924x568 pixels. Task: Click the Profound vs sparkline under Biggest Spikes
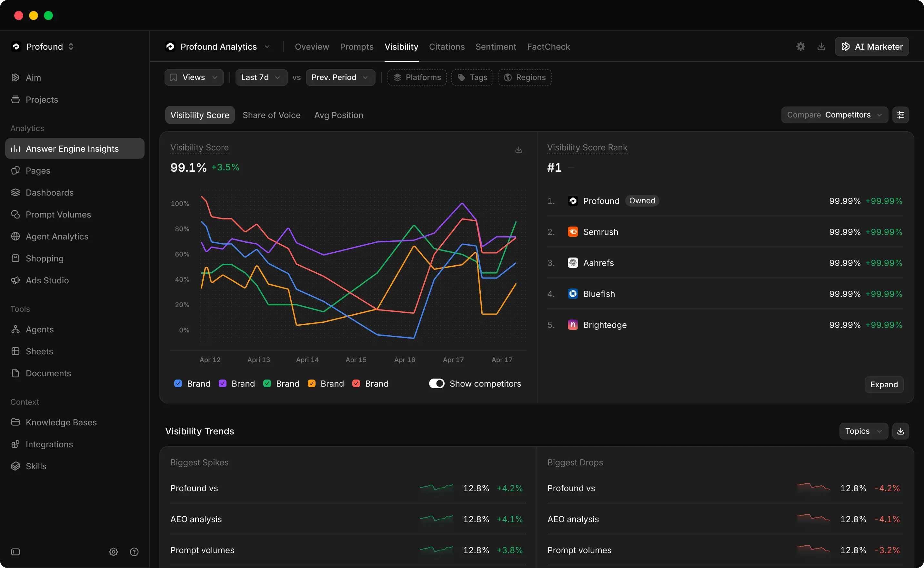pos(436,488)
